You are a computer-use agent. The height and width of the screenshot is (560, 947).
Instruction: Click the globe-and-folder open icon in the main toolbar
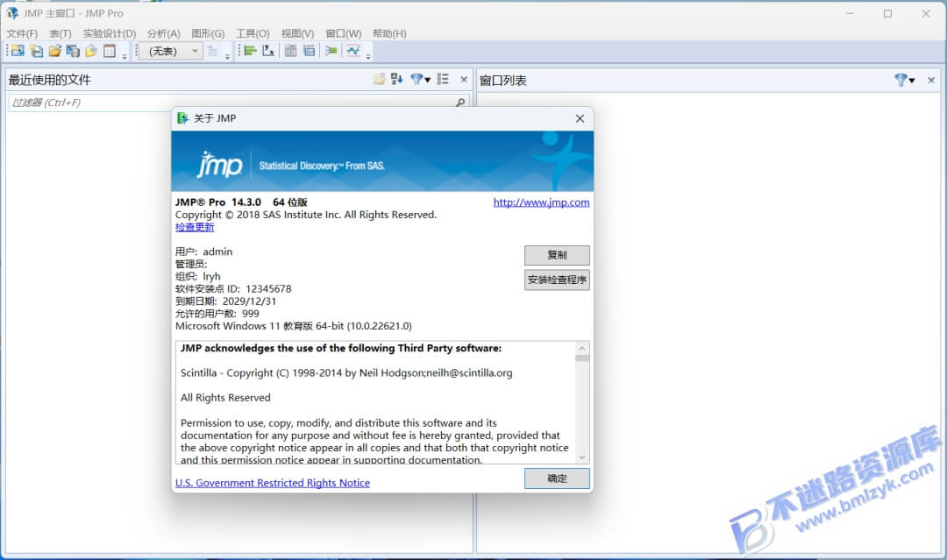pyautogui.click(x=91, y=51)
